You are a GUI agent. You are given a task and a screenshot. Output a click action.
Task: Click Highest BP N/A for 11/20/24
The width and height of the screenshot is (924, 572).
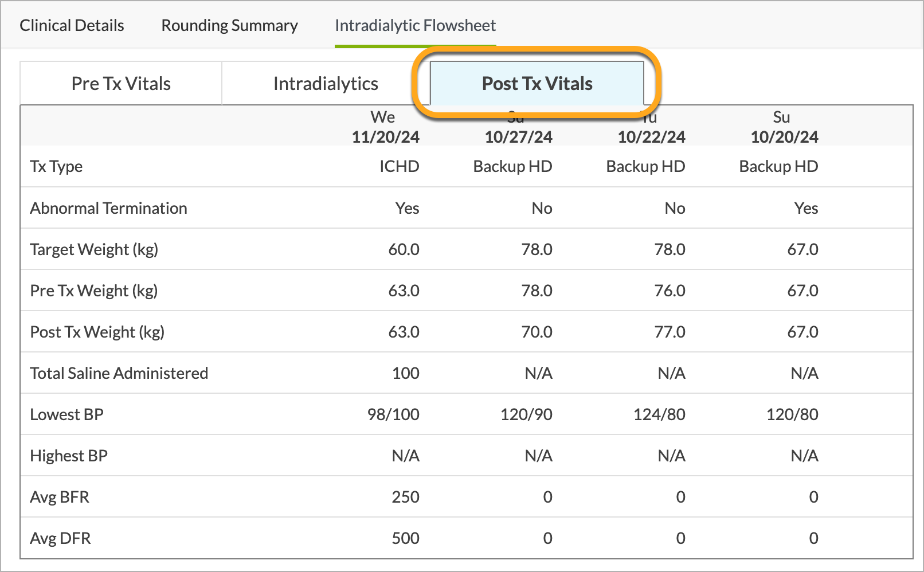[x=405, y=456]
